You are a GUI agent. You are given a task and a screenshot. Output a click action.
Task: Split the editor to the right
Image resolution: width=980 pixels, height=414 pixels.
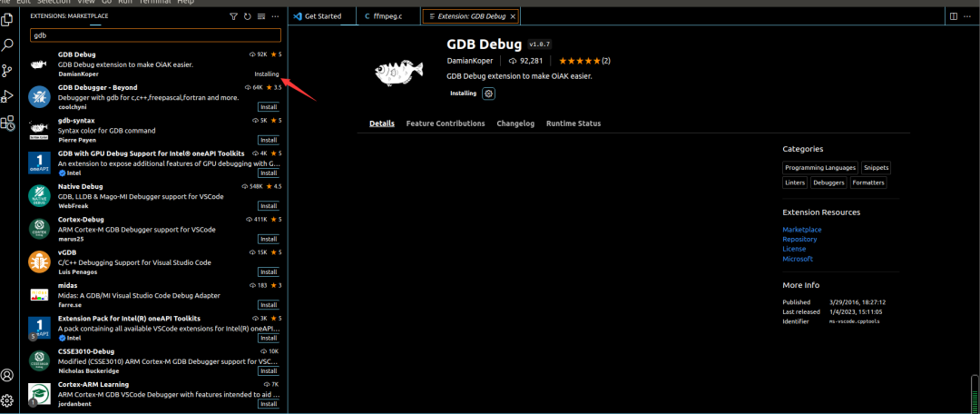pyautogui.click(x=954, y=16)
